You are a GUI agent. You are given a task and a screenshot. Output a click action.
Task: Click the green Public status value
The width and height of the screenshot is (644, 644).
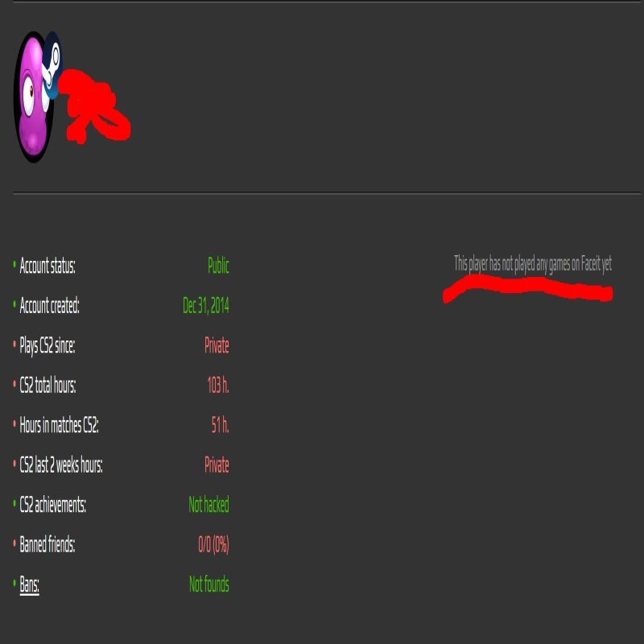[x=218, y=266]
